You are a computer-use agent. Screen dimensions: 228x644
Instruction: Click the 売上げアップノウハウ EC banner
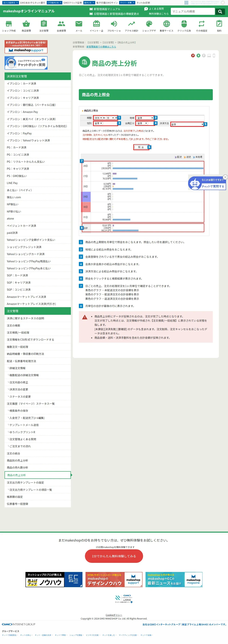tap(54, 580)
